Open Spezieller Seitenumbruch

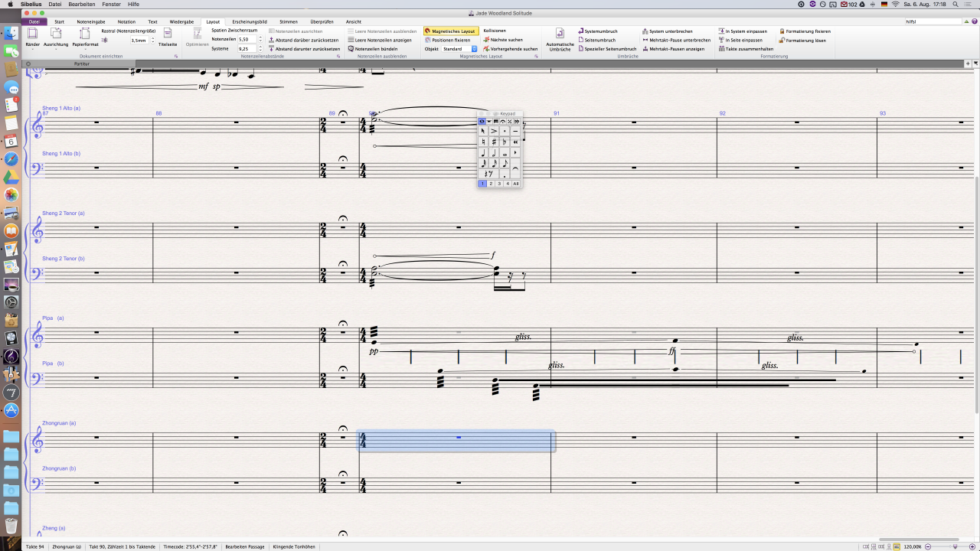[606, 48]
